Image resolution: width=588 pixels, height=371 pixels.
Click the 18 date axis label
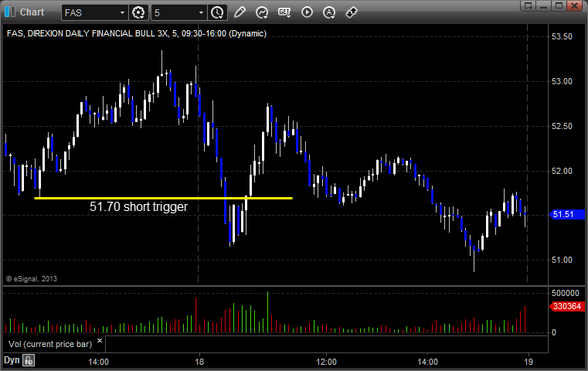tap(199, 362)
